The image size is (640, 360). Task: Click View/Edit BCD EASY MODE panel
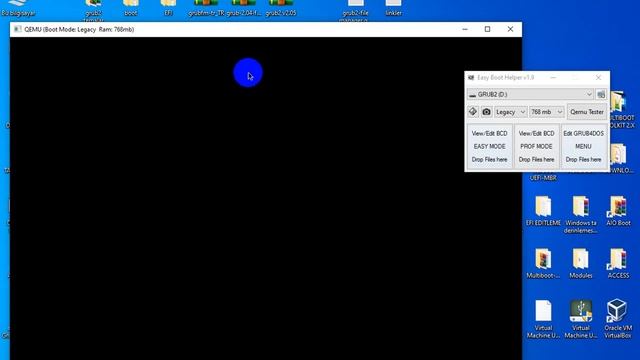[x=489, y=146]
